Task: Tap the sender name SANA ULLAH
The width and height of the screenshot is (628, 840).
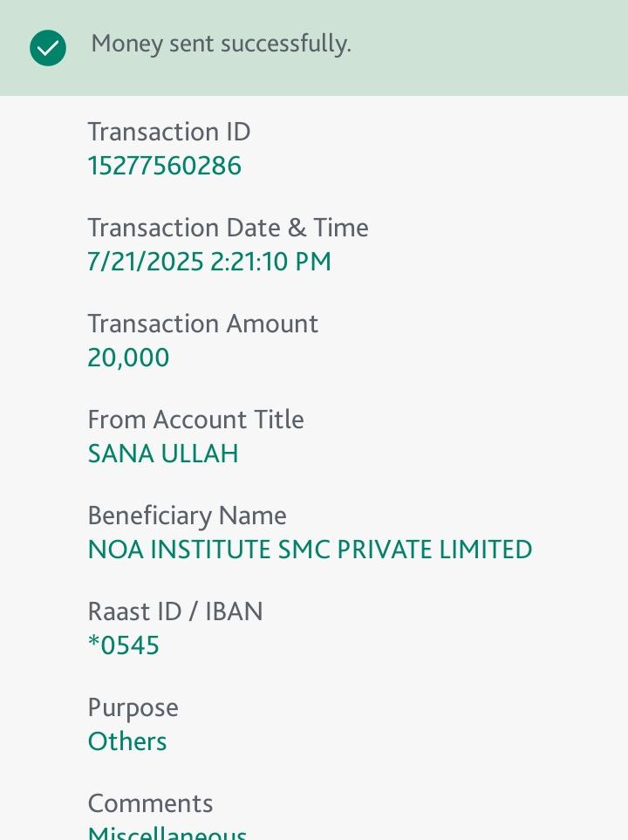Action: pyautogui.click(x=163, y=454)
